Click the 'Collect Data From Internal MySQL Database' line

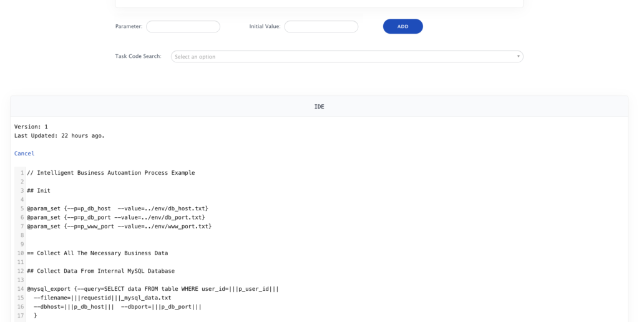100,271
